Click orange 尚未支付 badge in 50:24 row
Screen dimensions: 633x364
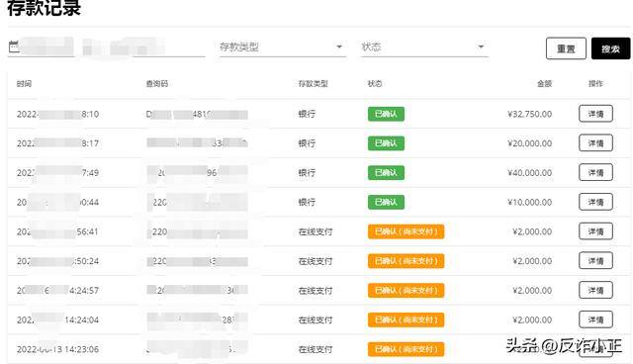pos(406,261)
